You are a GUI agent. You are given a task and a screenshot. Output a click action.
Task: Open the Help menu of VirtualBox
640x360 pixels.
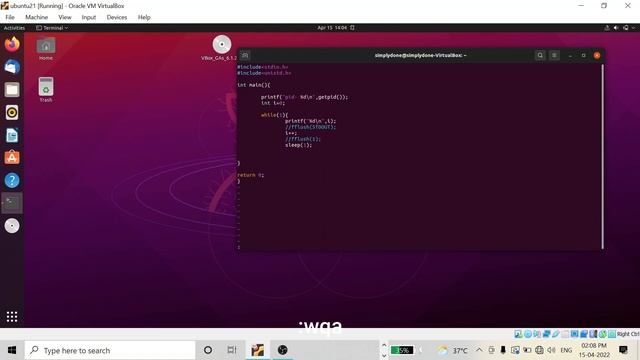[x=144, y=17]
